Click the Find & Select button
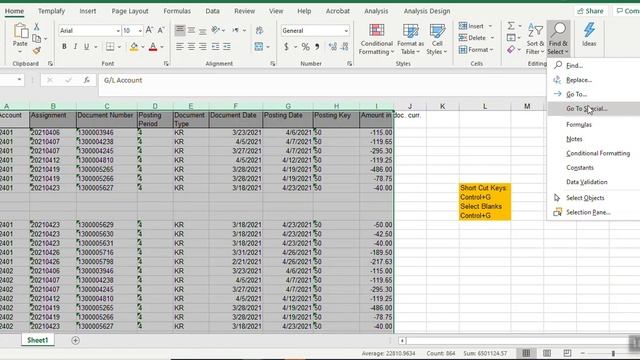This screenshot has height=360, width=640. pyautogui.click(x=558, y=39)
